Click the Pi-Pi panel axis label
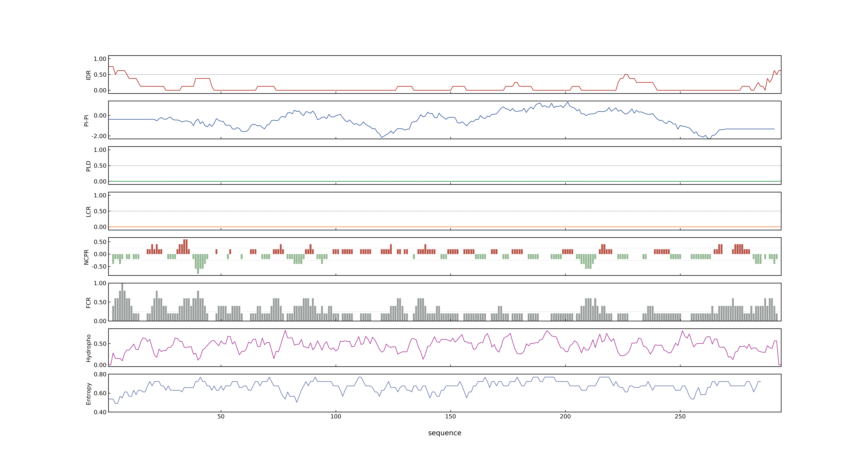The image size is (868, 463). (86, 120)
